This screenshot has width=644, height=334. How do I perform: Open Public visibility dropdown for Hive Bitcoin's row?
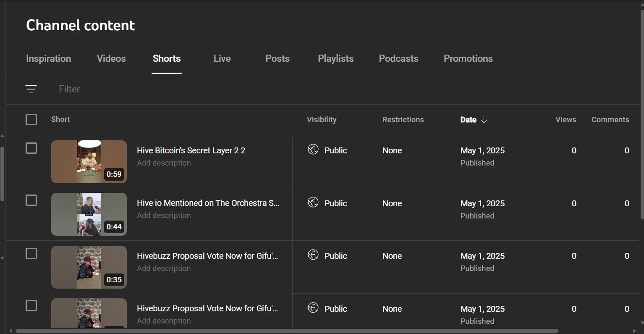point(336,150)
